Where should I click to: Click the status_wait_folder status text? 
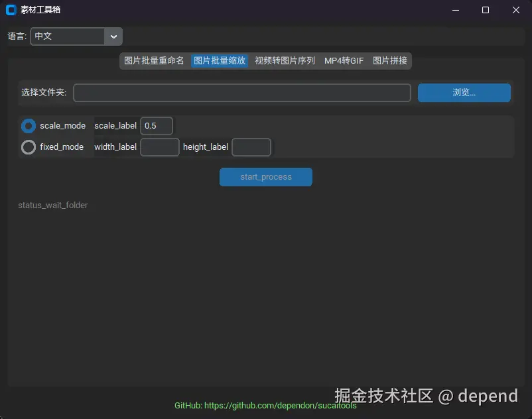[53, 205]
